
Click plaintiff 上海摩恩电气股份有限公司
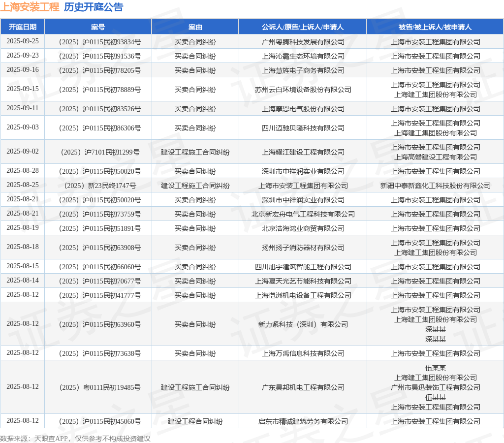click(303, 109)
